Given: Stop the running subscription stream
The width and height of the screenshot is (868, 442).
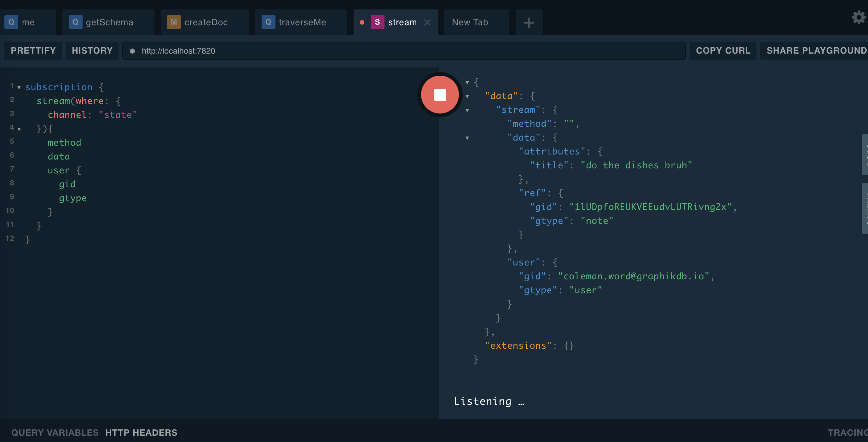Looking at the screenshot, I should tap(440, 95).
